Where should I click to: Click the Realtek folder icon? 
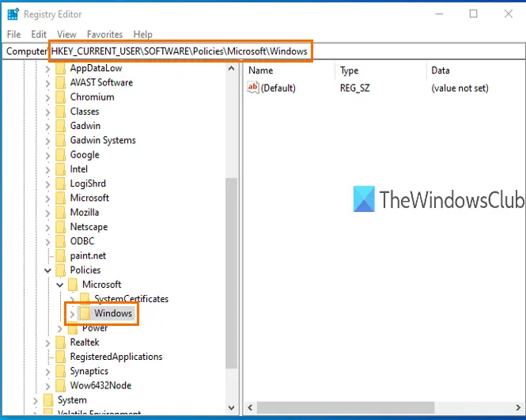point(60,342)
